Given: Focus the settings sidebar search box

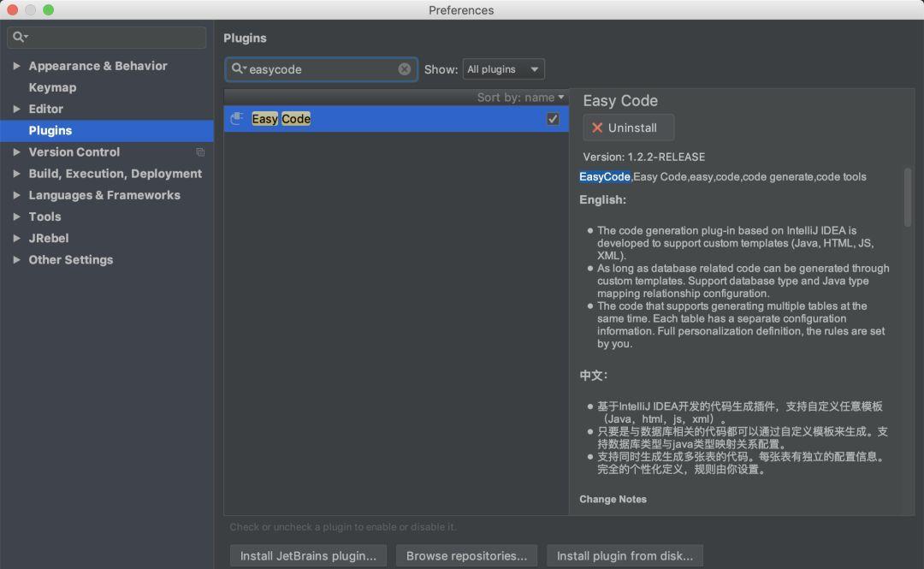Looking at the screenshot, I should (107, 37).
